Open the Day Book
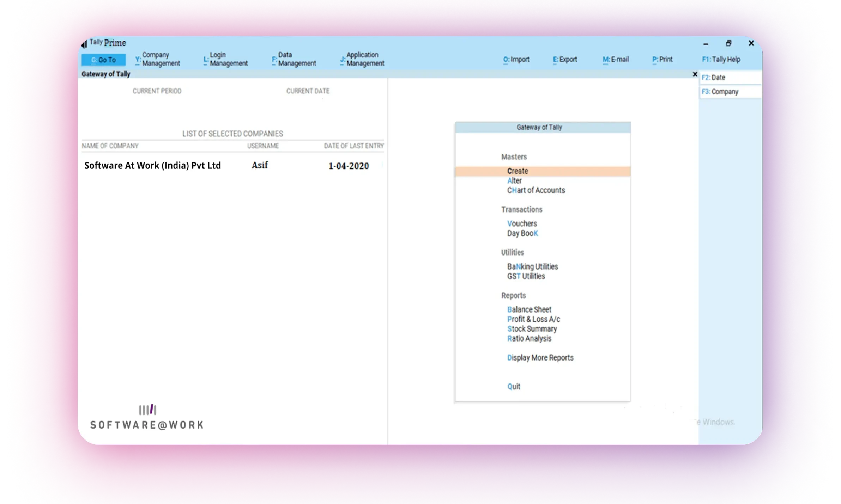The image size is (841, 504). 522,233
